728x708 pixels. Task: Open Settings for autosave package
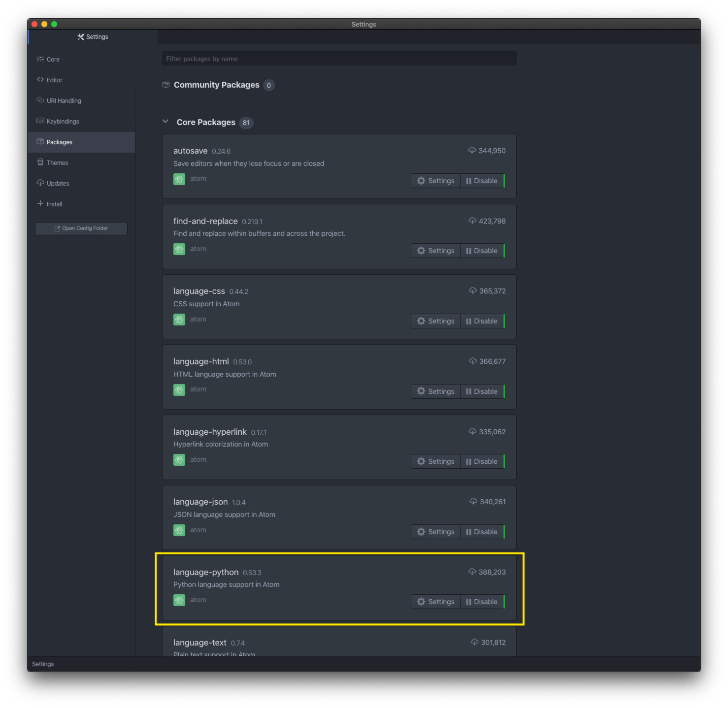pos(436,181)
